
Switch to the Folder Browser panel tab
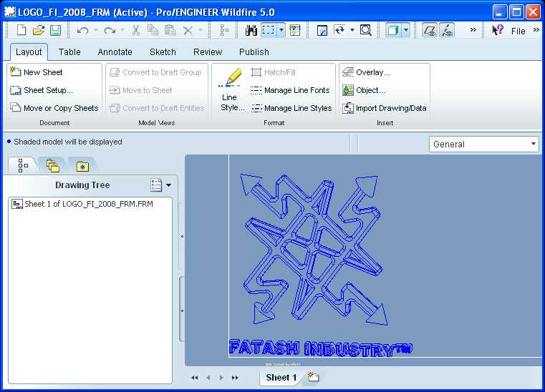pyautogui.click(x=53, y=165)
